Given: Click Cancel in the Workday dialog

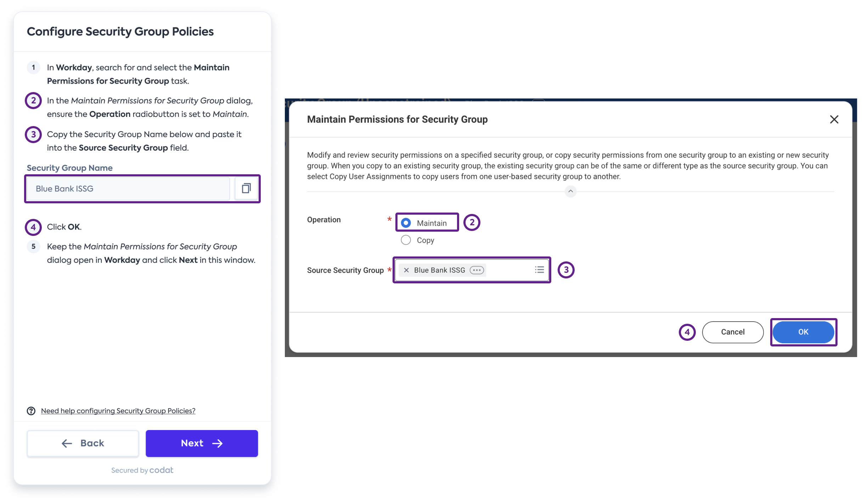Looking at the screenshot, I should 733,332.
